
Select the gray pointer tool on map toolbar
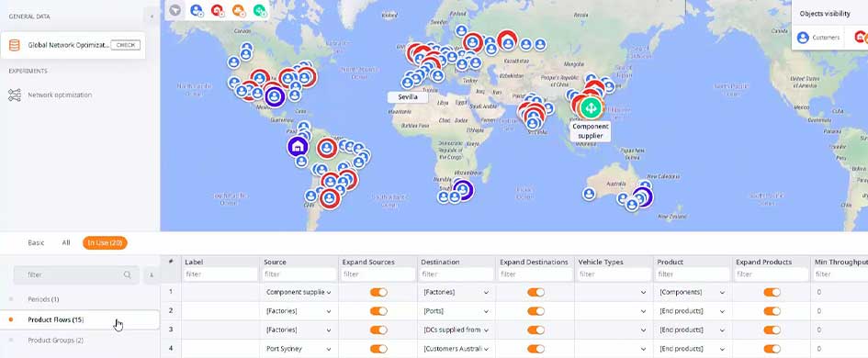click(x=175, y=10)
